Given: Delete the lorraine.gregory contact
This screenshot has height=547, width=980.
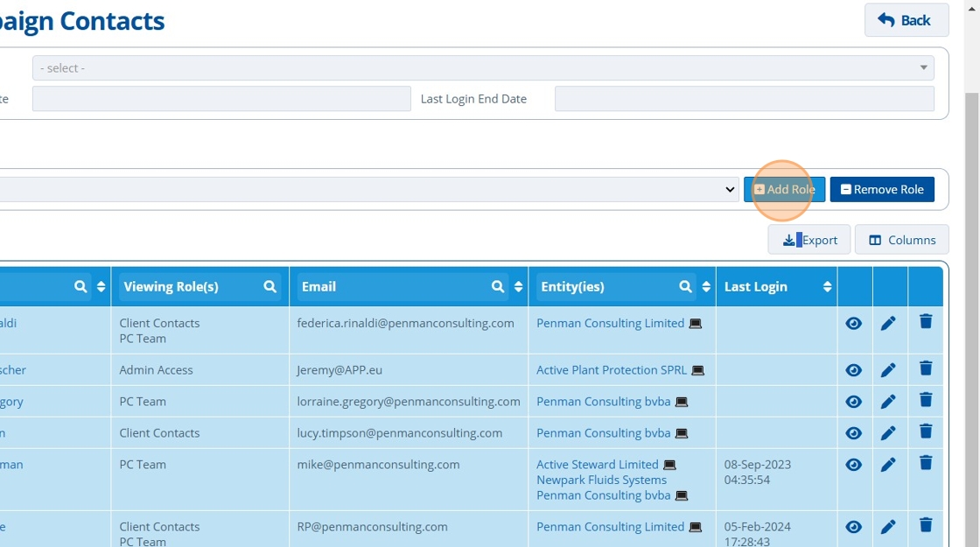Looking at the screenshot, I should click(x=926, y=399).
